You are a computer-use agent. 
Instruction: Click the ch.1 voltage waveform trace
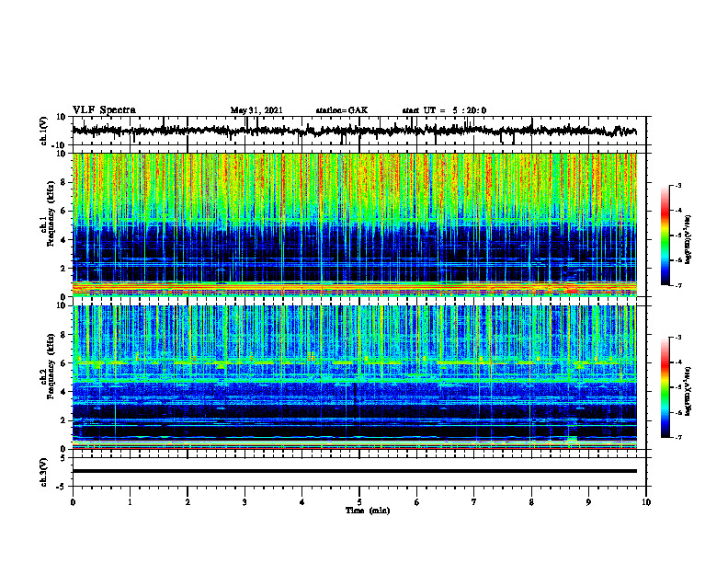pyautogui.click(x=354, y=131)
